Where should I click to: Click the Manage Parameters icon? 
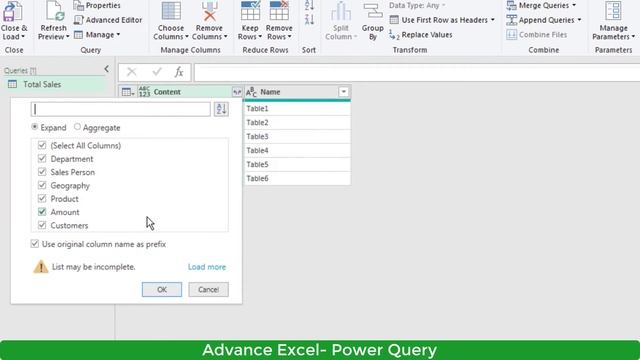point(613,11)
